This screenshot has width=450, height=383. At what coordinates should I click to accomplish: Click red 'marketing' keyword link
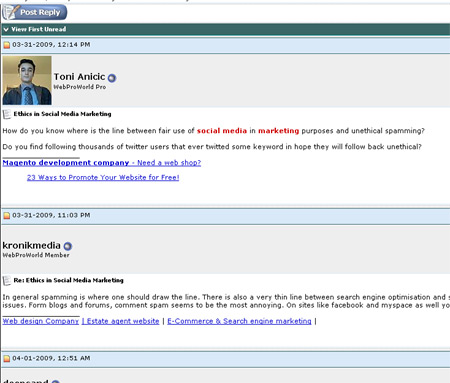click(279, 131)
